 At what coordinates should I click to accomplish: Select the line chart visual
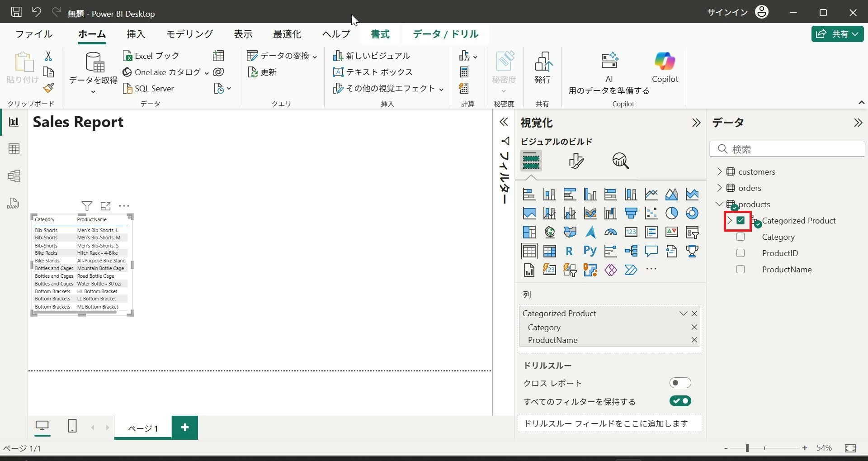(x=651, y=194)
